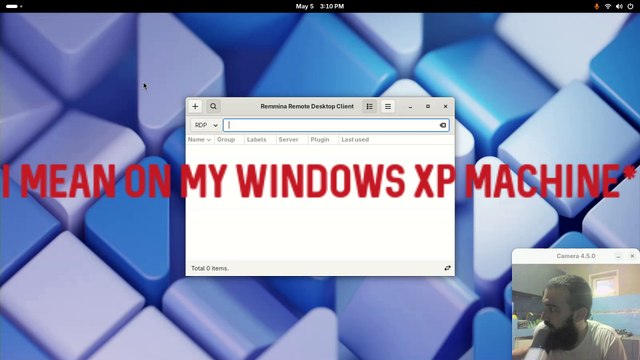Click the Total 0 items status text
Screen dimensions: 640x360
tap(210, 268)
